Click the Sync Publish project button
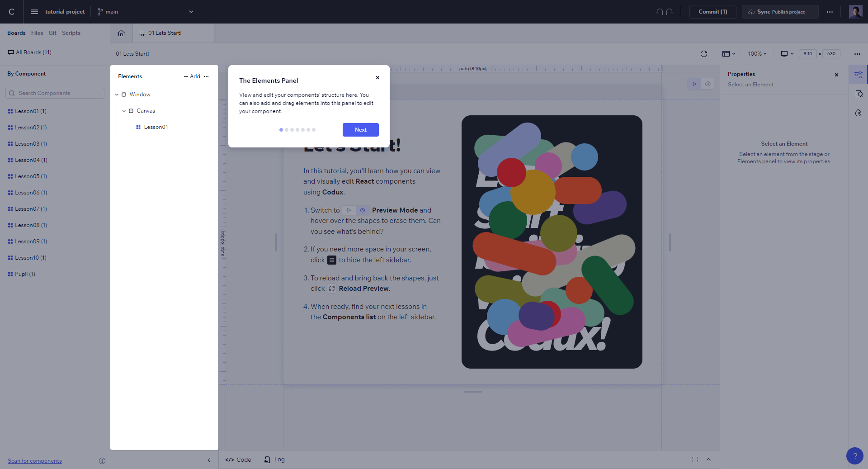Screen dimensions: 868x469 click(780, 12)
